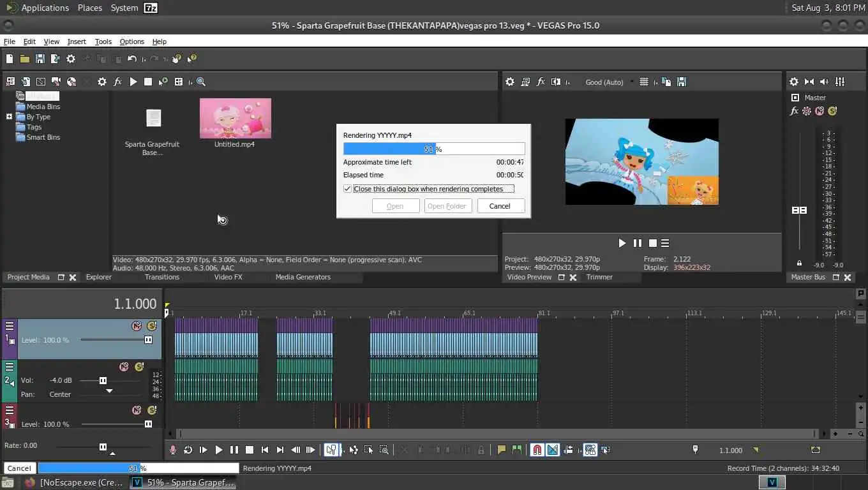Image resolution: width=868 pixels, height=490 pixels.
Task: Solo video track 1
Action: pos(152,326)
